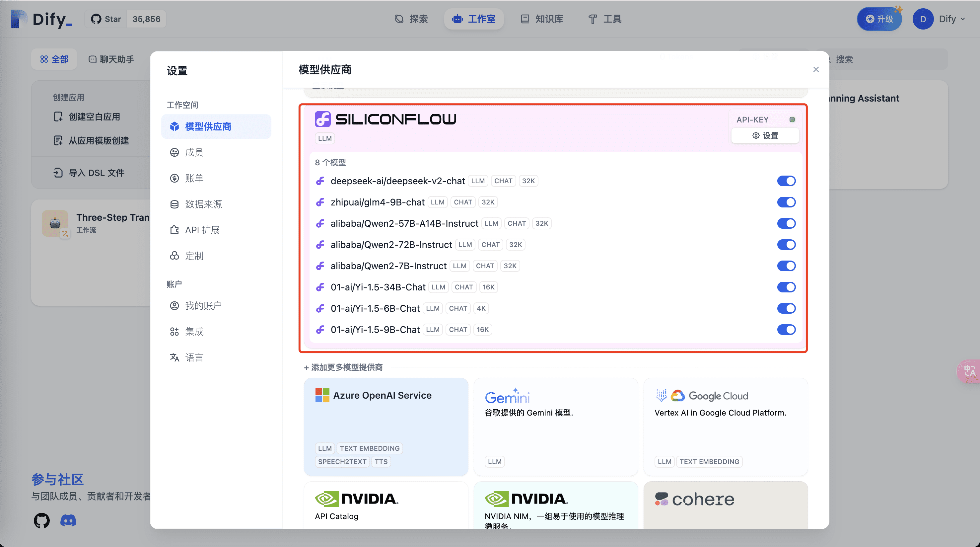Switch to 工具 tab
This screenshot has width=980, height=547.
tap(604, 19)
